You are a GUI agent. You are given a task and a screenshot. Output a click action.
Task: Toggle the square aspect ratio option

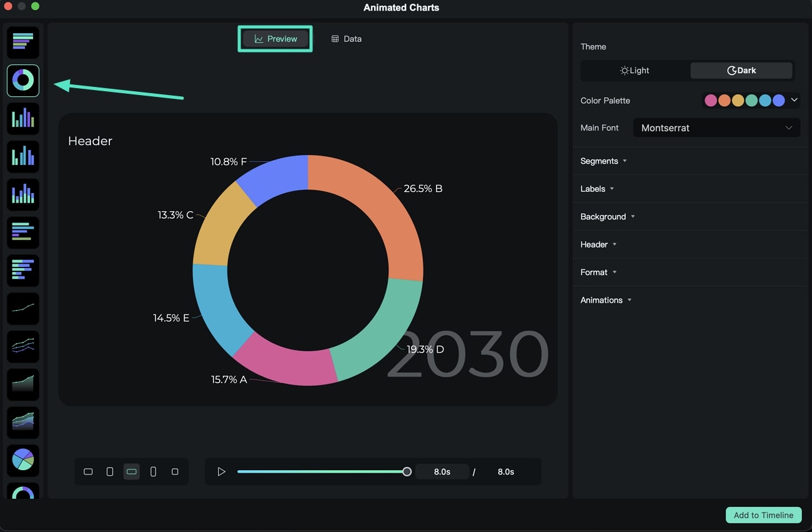pos(175,471)
